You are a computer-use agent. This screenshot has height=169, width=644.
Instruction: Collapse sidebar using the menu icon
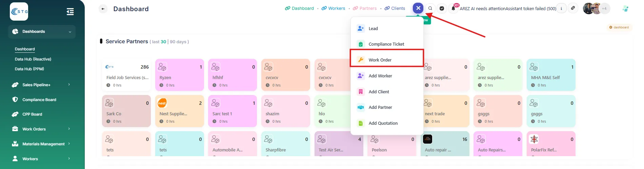[70, 12]
